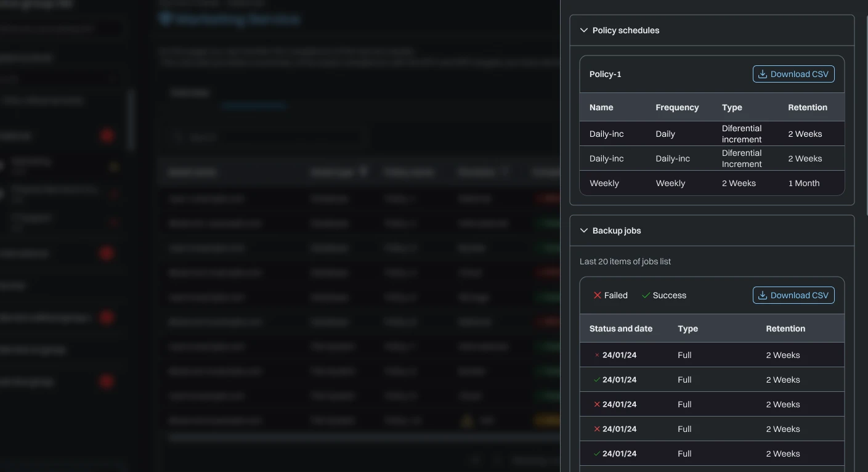This screenshot has width=868, height=472.
Task: Select the Name column header in Policy-1
Action: [x=601, y=107]
